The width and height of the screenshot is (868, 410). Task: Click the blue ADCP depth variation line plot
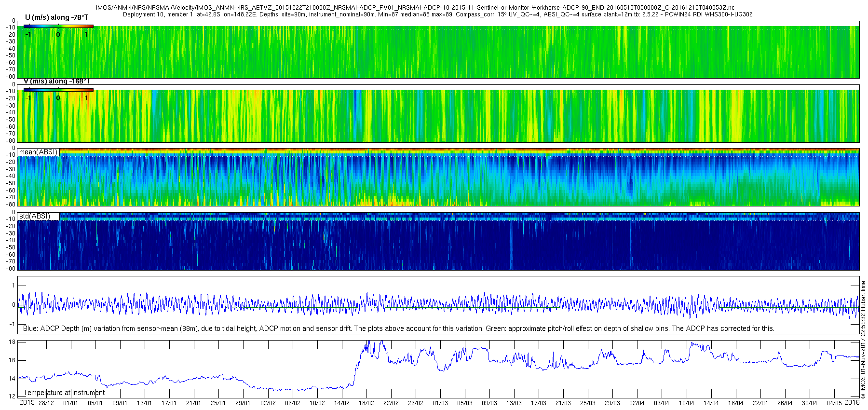[x=438, y=305]
